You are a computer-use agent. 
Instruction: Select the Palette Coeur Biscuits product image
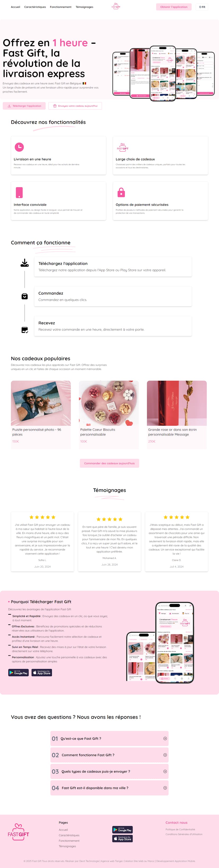pos(109,403)
